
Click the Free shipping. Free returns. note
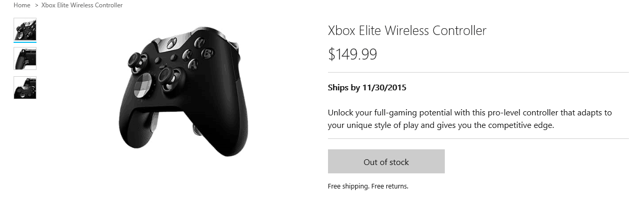pyautogui.click(x=368, y=186)
